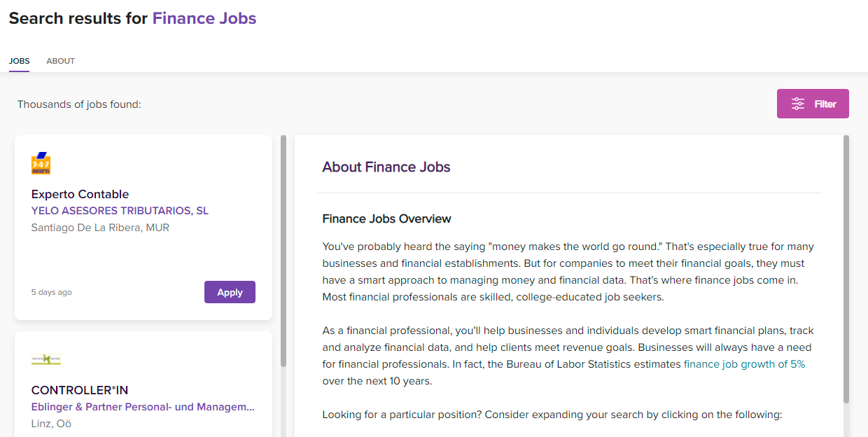Click the Finance Jobs Overview subheading
This screenshot has height=437, width=868.
(386, 218)
